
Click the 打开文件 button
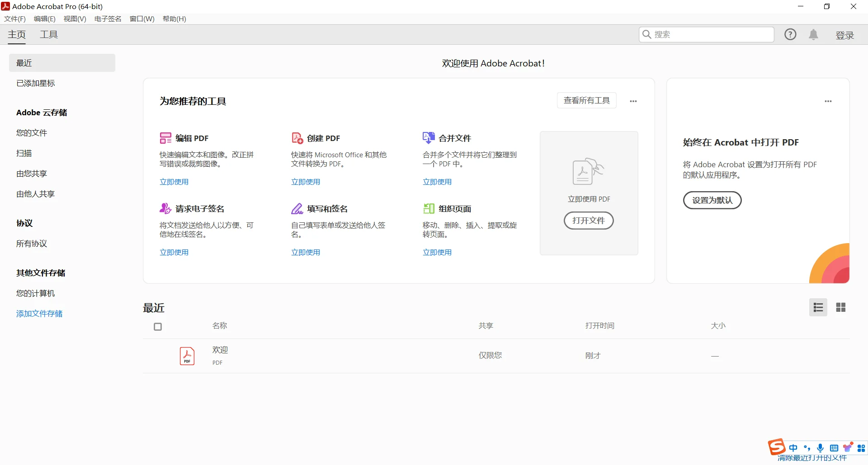[x=589, y=221]
